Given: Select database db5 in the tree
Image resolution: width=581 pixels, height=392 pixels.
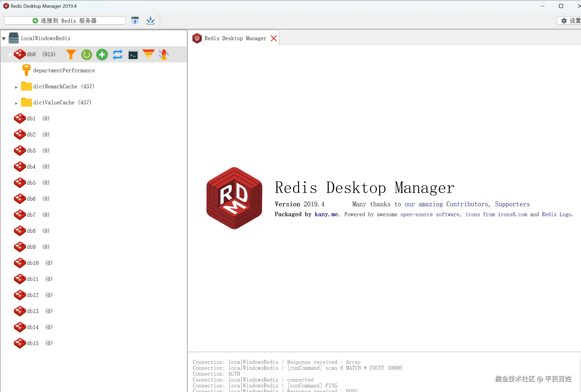Looking at the screenshot, I should [31, 183].
